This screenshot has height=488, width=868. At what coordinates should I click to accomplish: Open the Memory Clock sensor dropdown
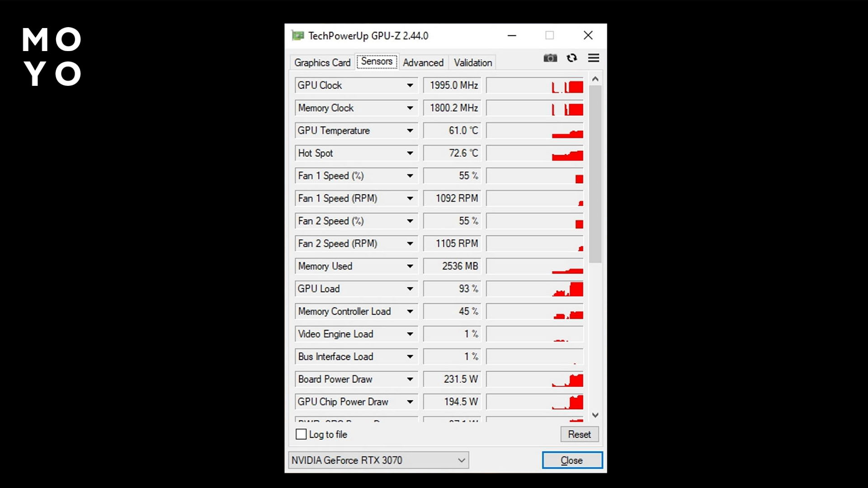click(x=410, y=108)
